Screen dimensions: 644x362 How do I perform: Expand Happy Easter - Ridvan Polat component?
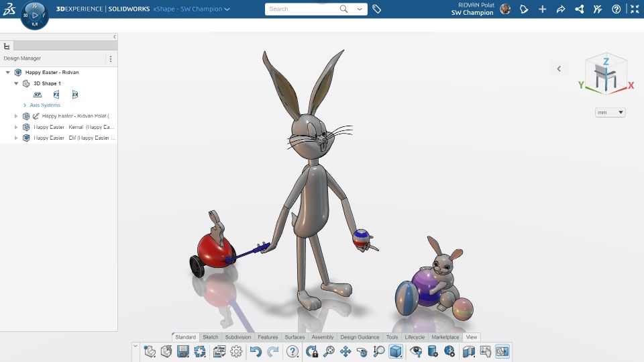[16, 116]
